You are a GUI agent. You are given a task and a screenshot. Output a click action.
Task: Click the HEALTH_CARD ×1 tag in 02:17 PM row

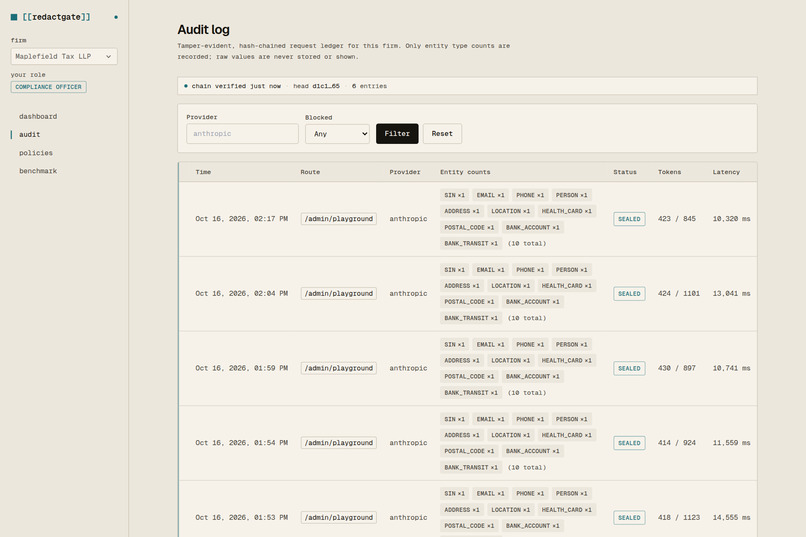point(566,211)
